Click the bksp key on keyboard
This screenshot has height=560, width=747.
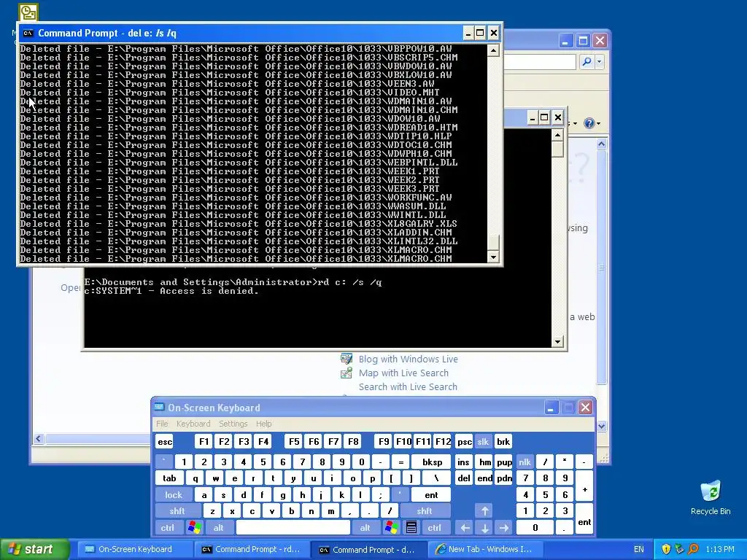[432, 462]
